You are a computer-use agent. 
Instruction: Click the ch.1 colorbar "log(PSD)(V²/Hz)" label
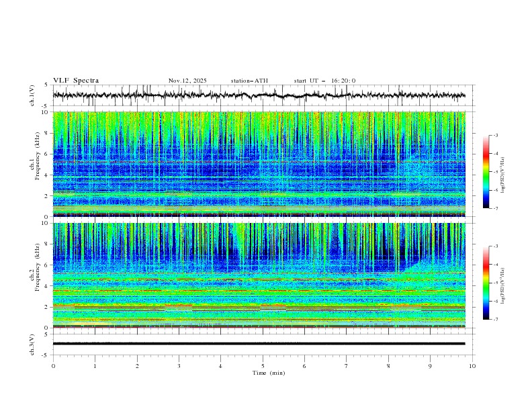(x=502, y=175)
